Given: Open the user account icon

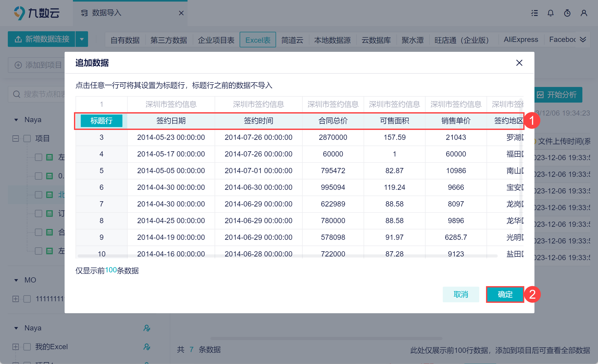Looking at the screenshot, I should click(x=584, y=13).
